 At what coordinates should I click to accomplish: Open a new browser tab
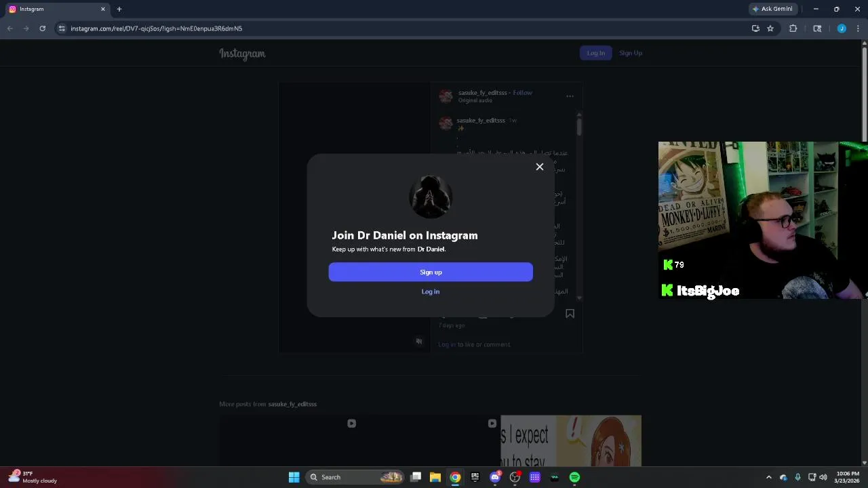[x=119, y=9]
